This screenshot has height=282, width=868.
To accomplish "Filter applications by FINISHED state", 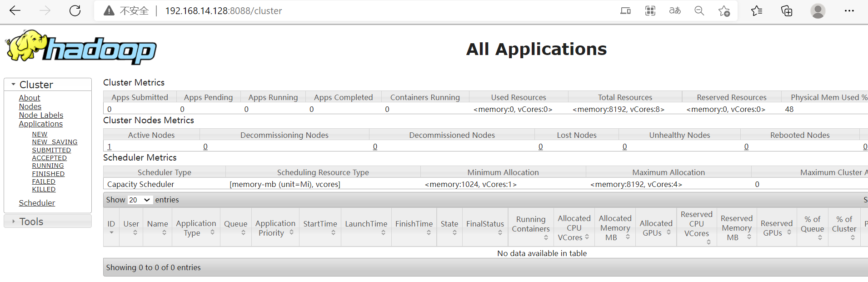I will 48,174.
